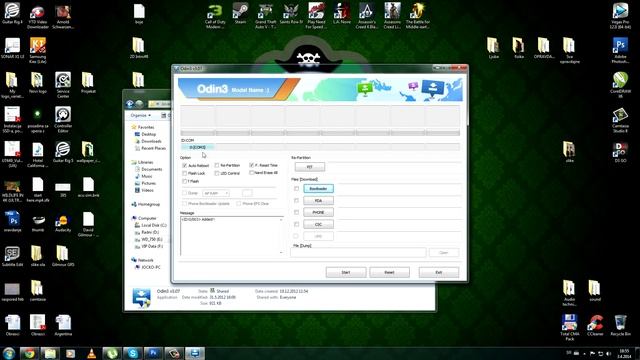Viewport: 640px width, 360px height.
Task: Open the Vegas Pro desktop shortcut
Action: pyautogui.click(x=620, y=16)
